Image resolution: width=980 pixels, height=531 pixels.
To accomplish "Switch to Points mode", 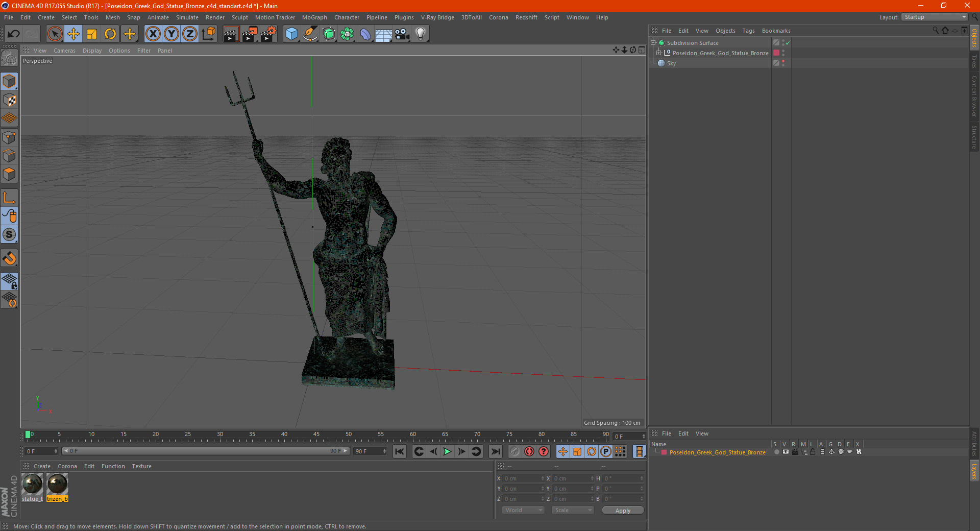I will point(9,137).
